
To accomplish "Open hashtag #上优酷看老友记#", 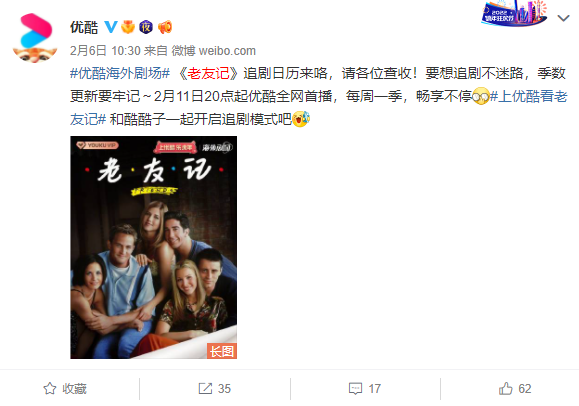I will 319,108.
